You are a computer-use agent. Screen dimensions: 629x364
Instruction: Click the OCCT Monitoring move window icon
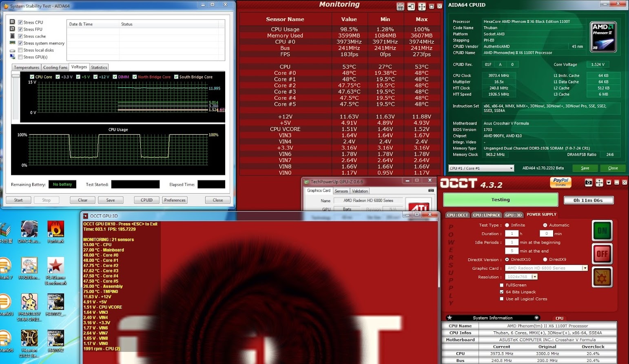[422, 7]
